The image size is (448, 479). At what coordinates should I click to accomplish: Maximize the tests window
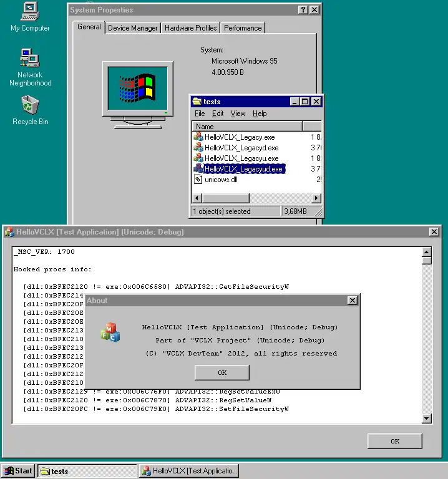coord(304,102)
